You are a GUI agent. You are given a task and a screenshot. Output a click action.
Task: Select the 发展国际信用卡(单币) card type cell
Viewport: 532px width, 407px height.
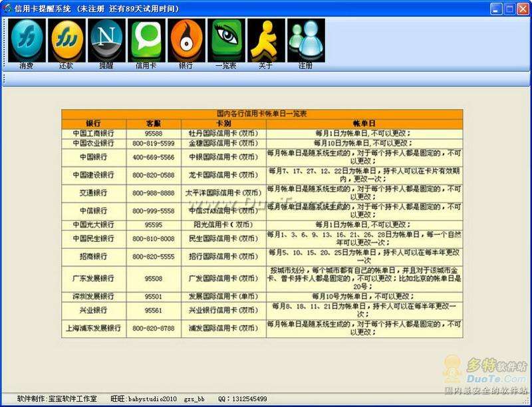tap(224, 297)
